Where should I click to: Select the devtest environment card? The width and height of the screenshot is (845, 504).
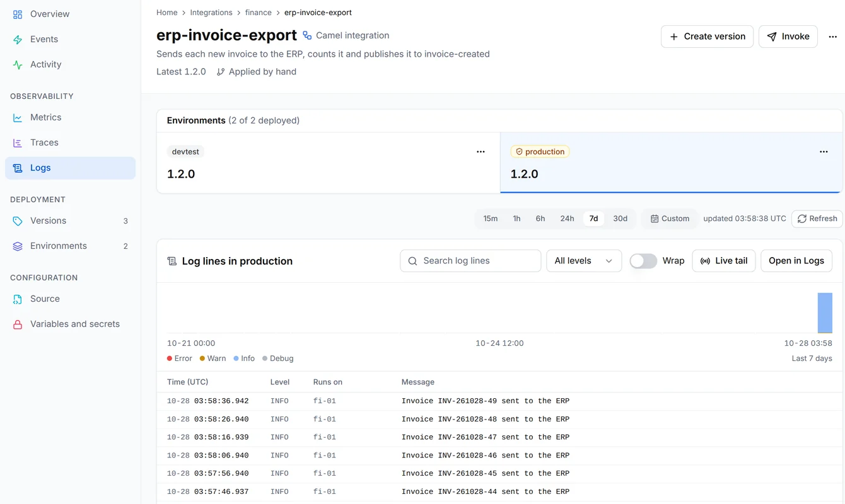point(329,163)
